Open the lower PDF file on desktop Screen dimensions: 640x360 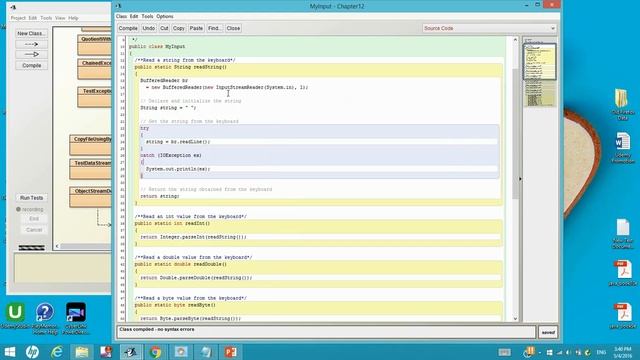(622, 316)
